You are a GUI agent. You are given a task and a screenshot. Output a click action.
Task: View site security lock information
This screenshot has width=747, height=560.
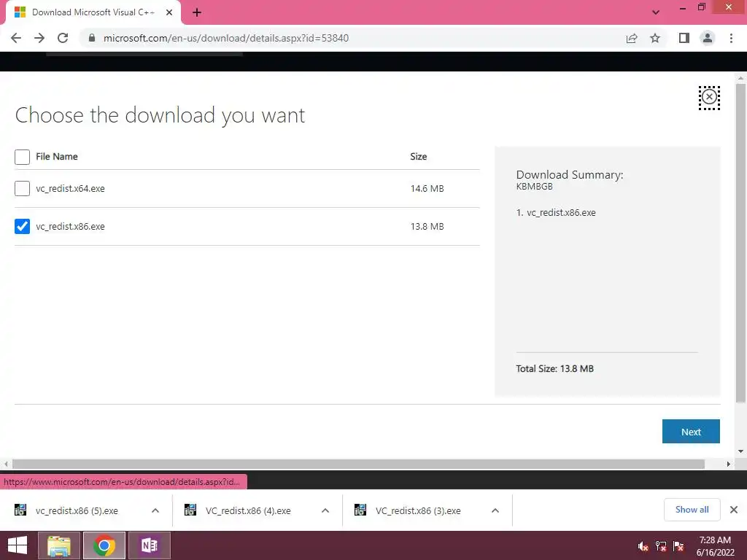coord(92,38)
